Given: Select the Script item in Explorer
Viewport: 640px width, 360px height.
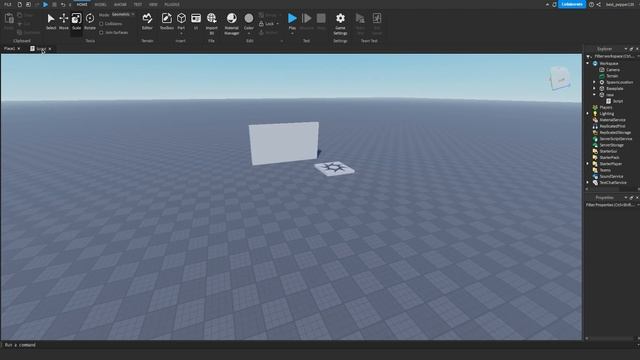Looking at the screenshot, I should (x=618, y=101).
